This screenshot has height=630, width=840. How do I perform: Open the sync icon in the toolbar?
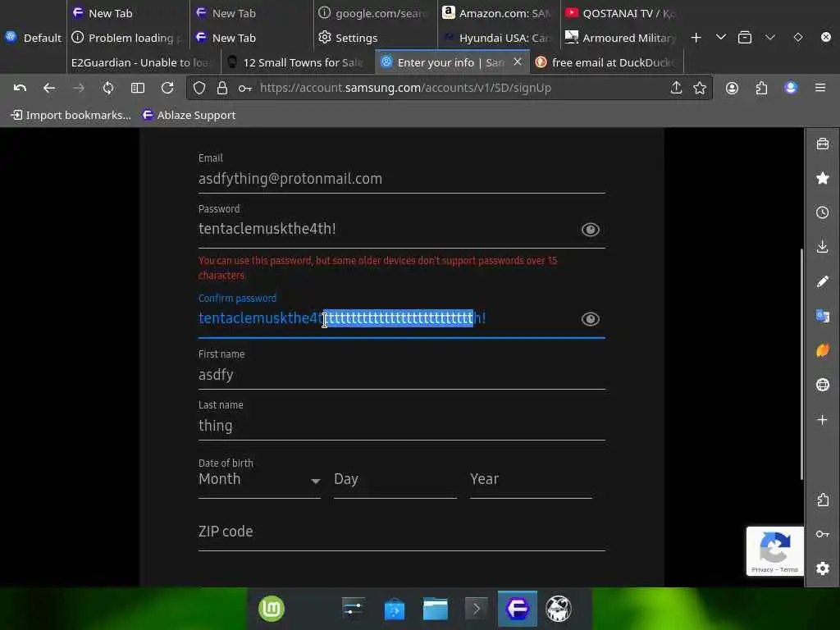coord(108,88)
